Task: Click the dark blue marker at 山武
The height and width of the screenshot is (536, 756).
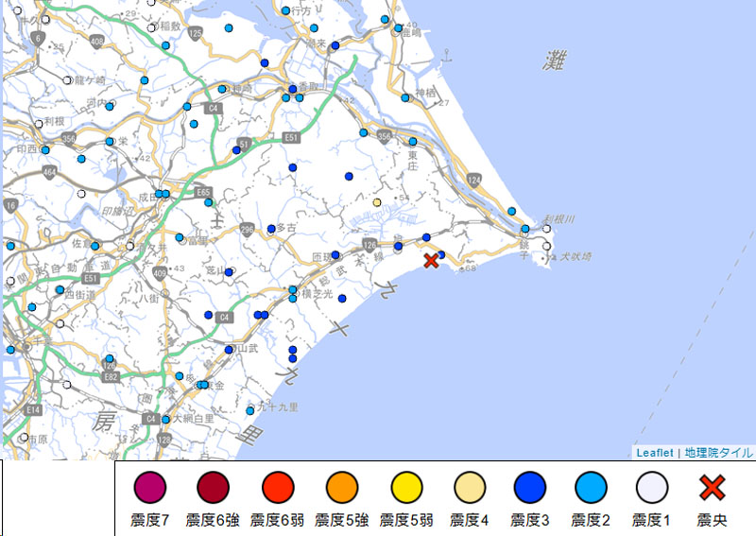Action: (229, 349)
